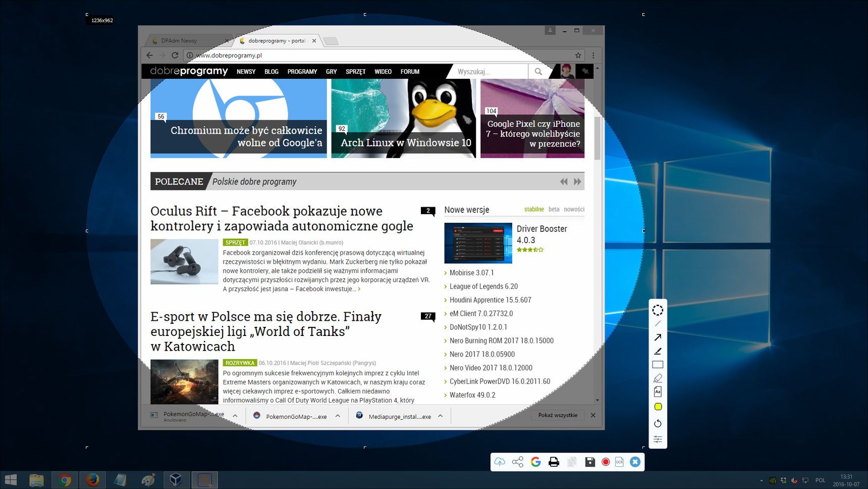Screen dimensions: 868x489
Task: Open the PROGRAMY menu item
Action: (302, 71)
